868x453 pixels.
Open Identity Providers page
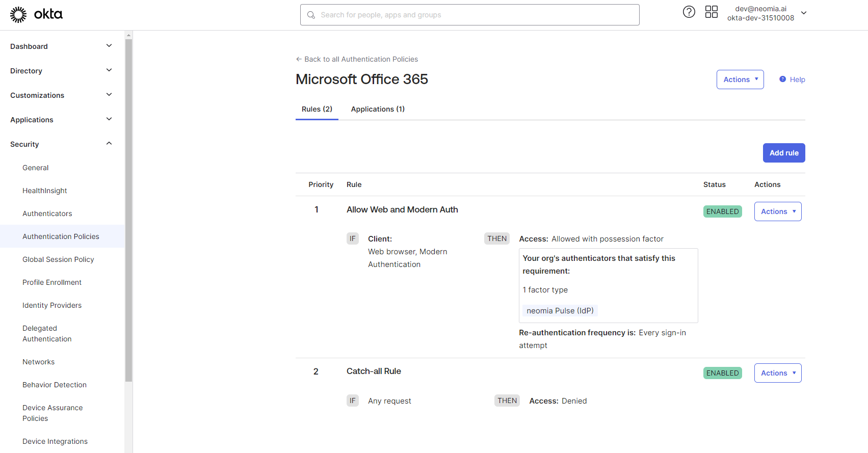52,305
